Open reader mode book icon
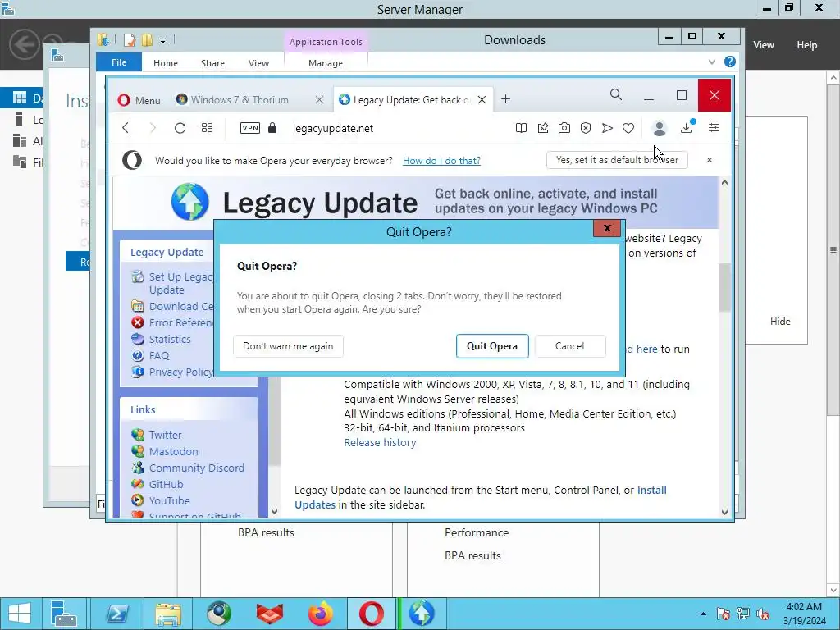Image resolution: width=840 pixels, height=630 pixels. [521, 128]
